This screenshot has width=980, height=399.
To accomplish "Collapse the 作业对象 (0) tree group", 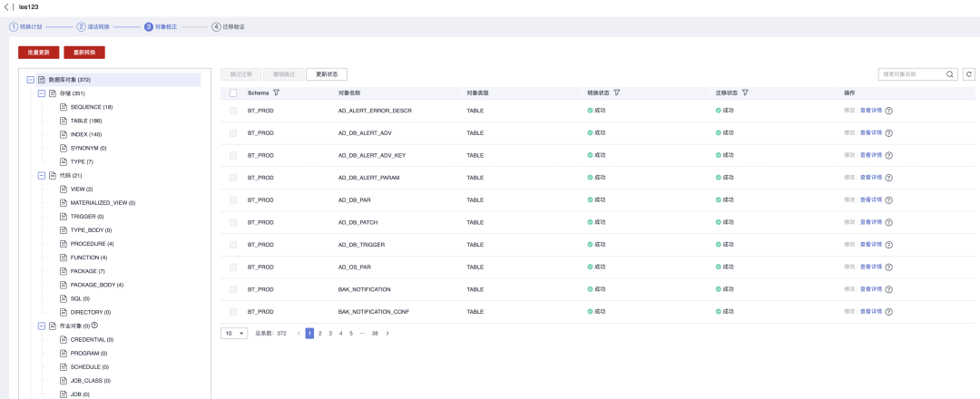I will (42, 326).
